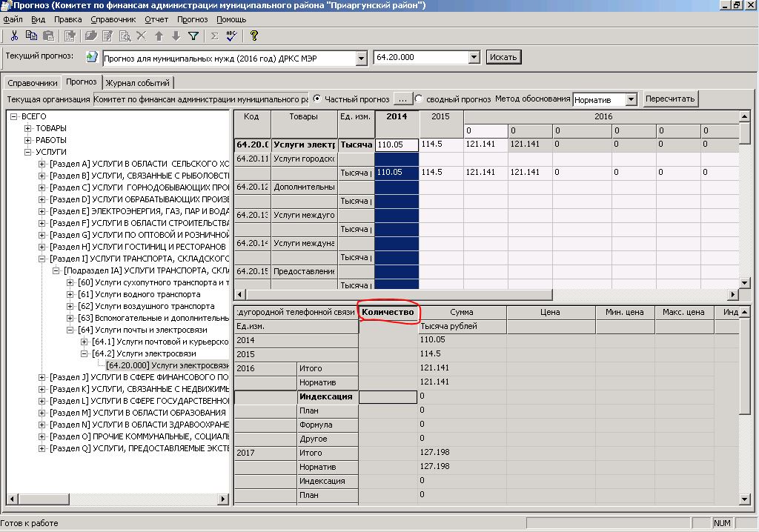Click the Filter funnel icon

193,36
